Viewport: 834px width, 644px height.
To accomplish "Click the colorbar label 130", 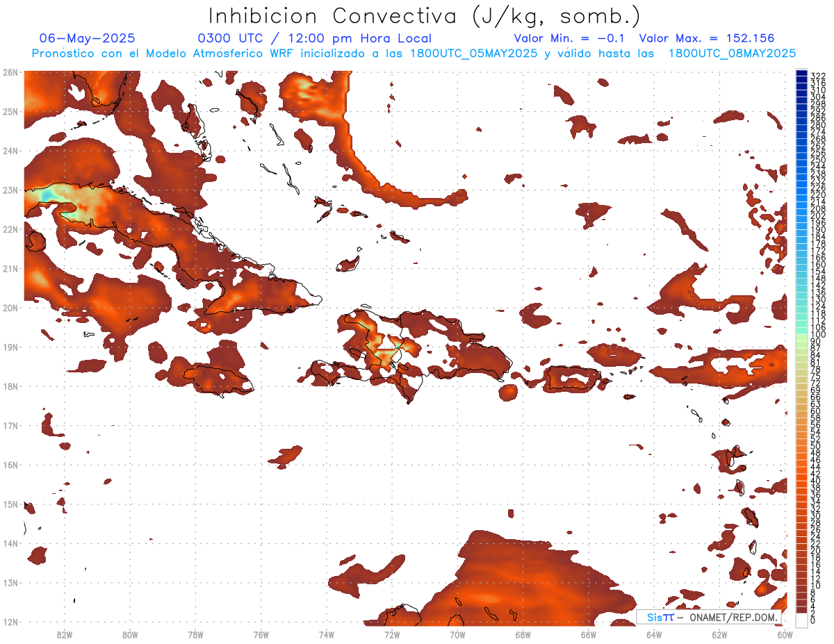I will [817, 299].
